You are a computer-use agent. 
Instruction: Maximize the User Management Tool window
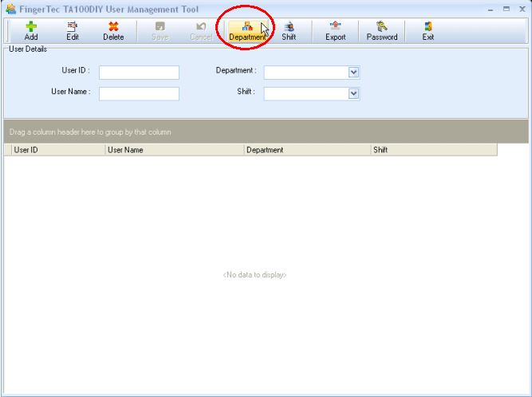pos(506,9)
